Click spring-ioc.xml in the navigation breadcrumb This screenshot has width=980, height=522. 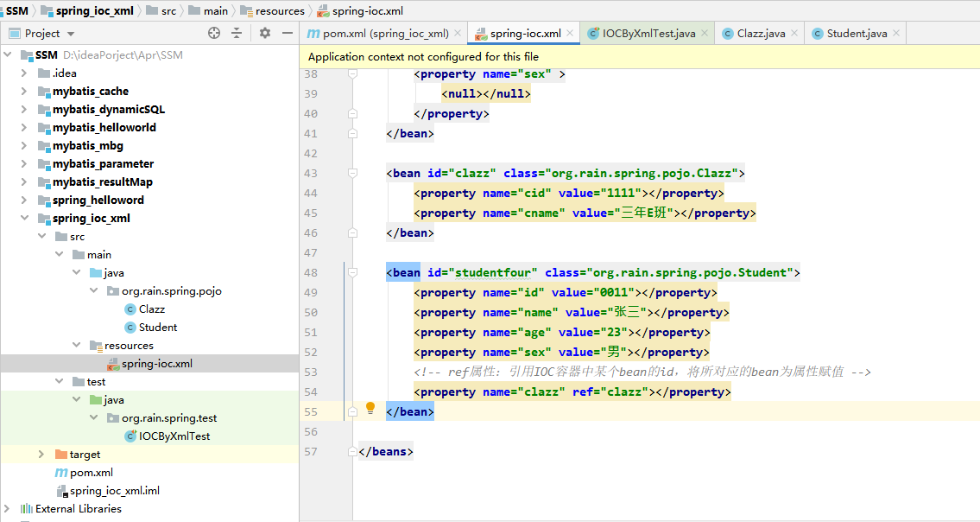coord(368,10)
